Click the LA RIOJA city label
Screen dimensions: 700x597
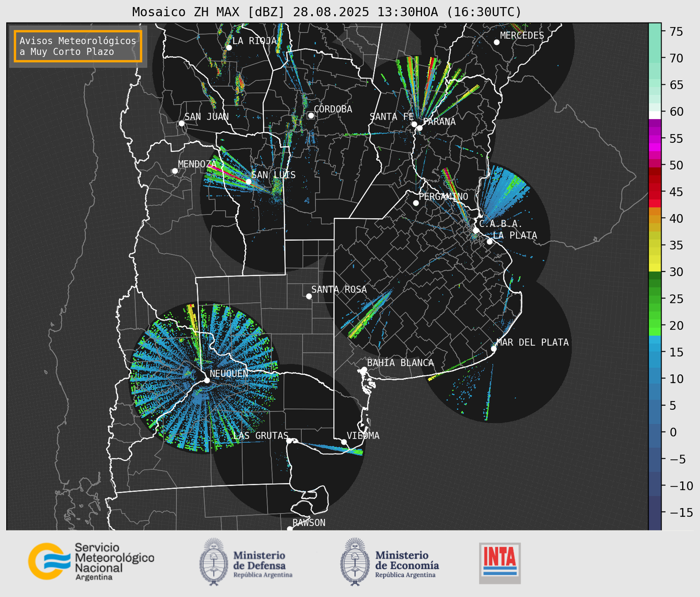click(x=254, y=41)
